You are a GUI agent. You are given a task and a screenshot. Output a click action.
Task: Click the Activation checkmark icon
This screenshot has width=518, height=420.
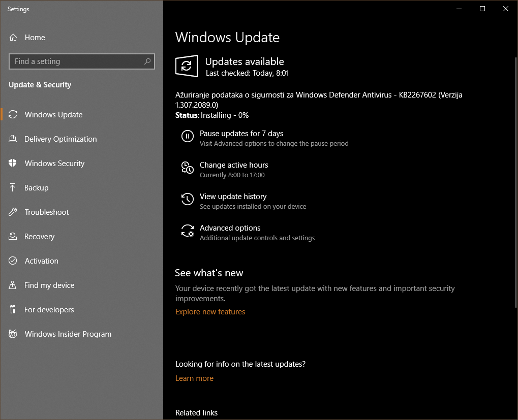tap(13, 261)
